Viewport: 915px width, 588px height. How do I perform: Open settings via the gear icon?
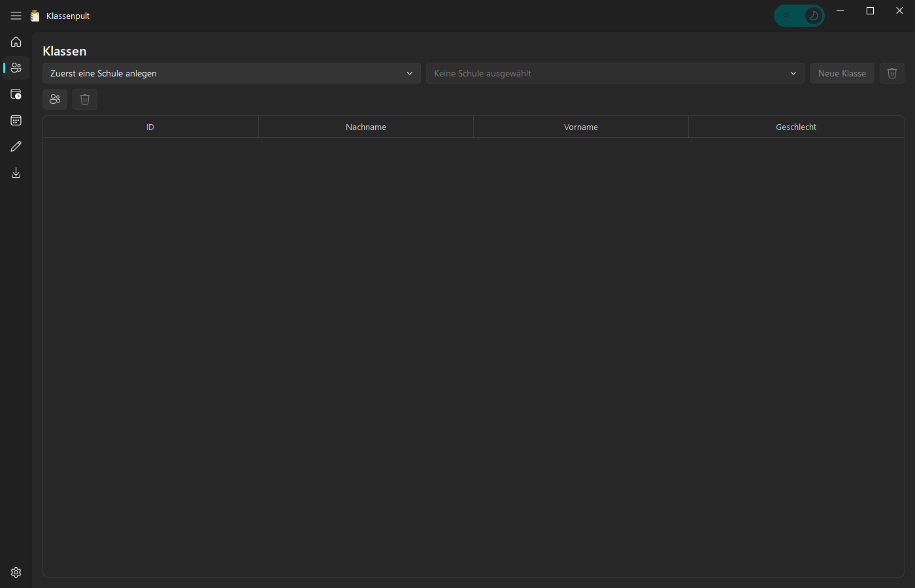pyautogui.click(x=16, y=572)
